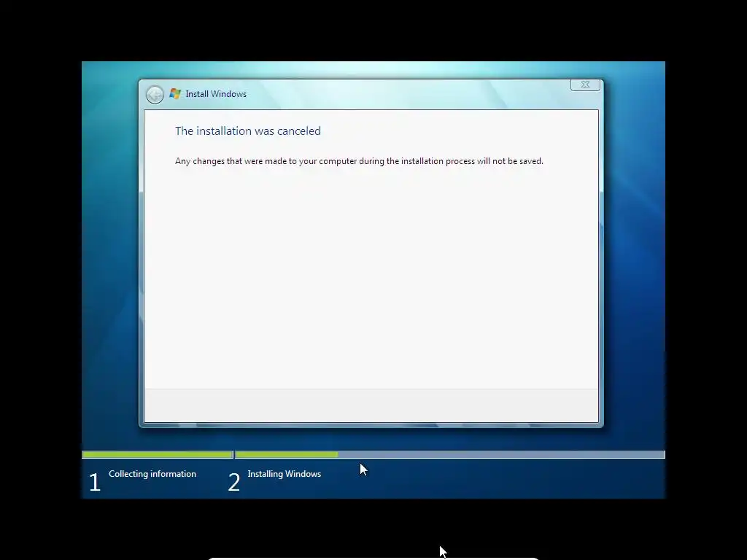747x560 pixels.
Task: Click the Collecting information progress bar
Action: point(158,455)
